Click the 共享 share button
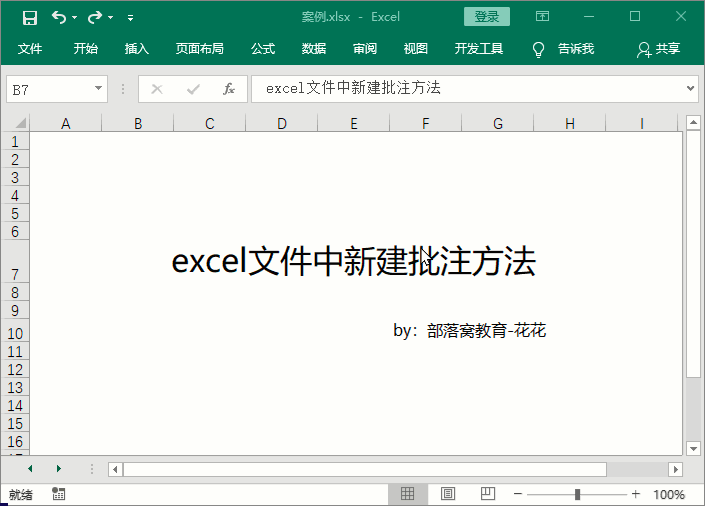The image size is (705, 506). tap(658, 49)
